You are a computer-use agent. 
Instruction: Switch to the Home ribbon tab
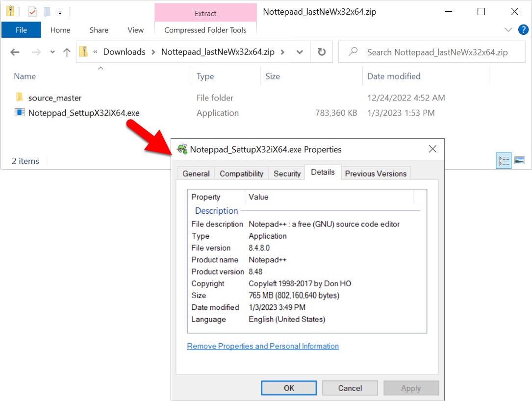coord(60,30)
